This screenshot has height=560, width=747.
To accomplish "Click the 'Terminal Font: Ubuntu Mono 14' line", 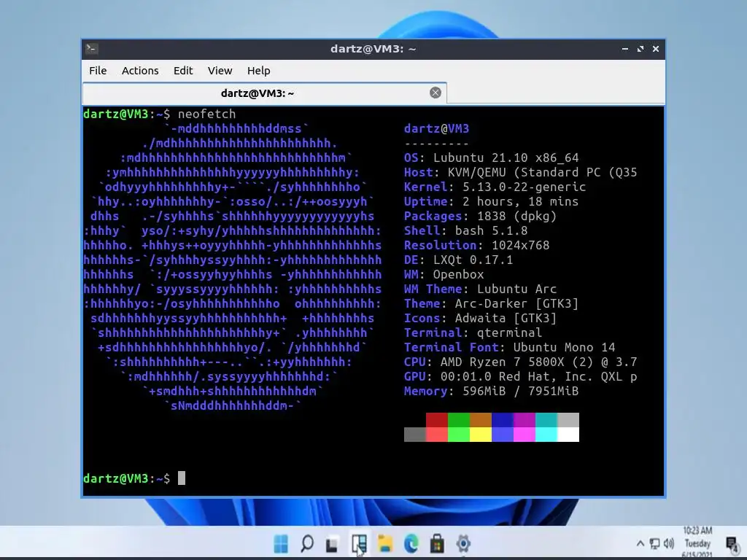I will click(x=510, y=347).
